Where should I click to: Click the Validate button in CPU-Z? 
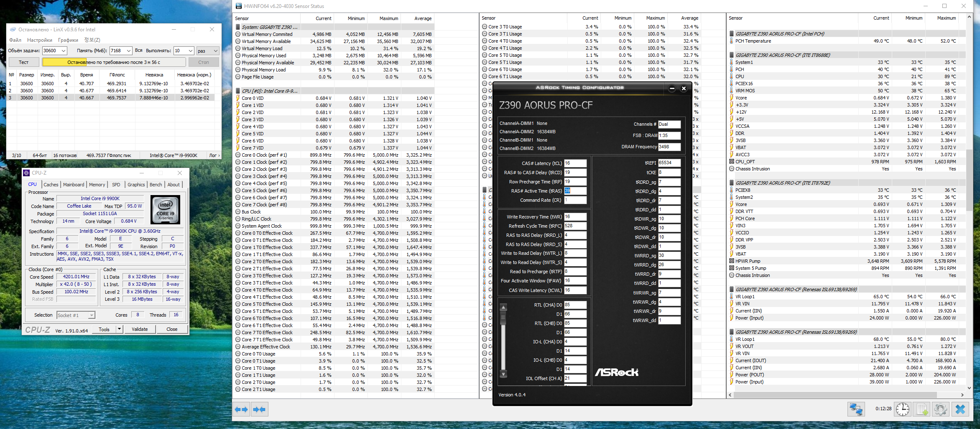140,329
